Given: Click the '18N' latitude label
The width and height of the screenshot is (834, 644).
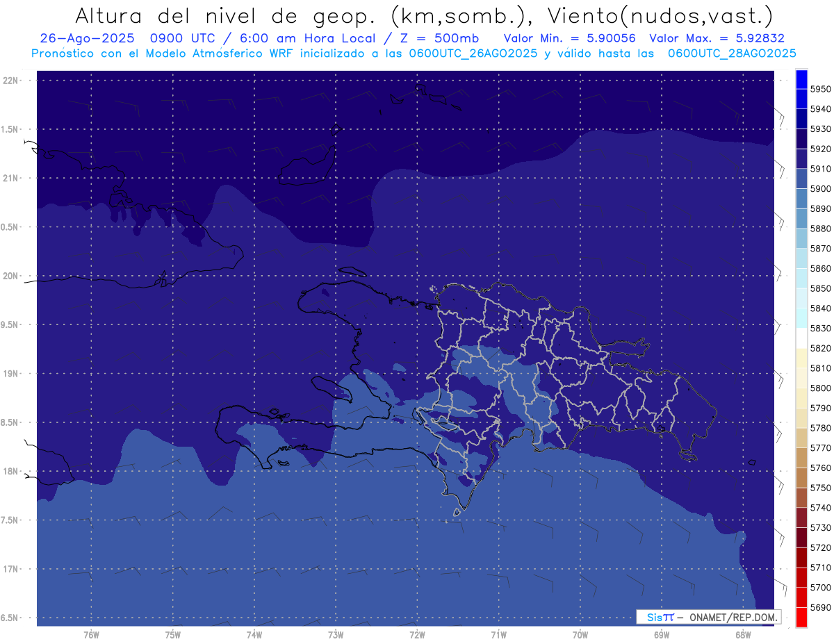Looking at the screenshot, I should point(11,472).
